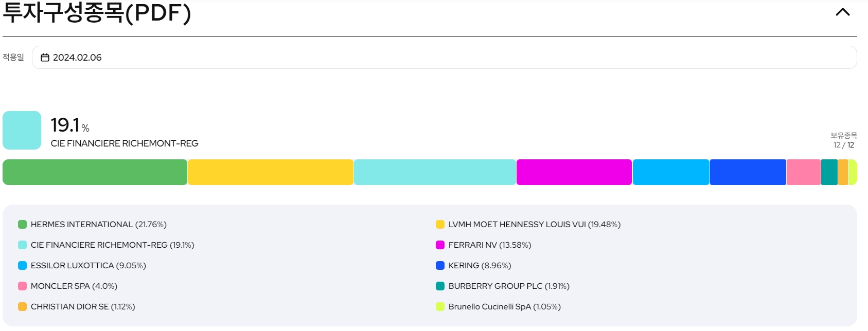Click CIE FINANCIERE RICHEMONT-REG label under percentage
Viewport: 868px width, 331px height.
point(125,143)
